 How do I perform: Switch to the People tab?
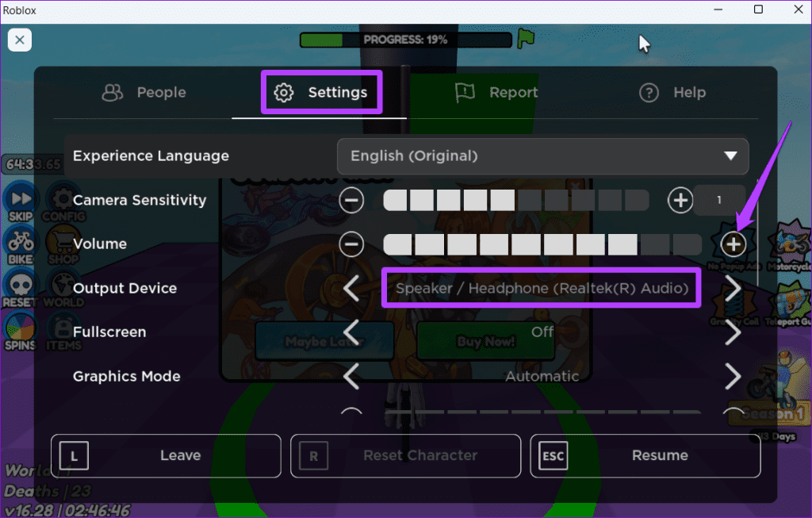point(144,92)
